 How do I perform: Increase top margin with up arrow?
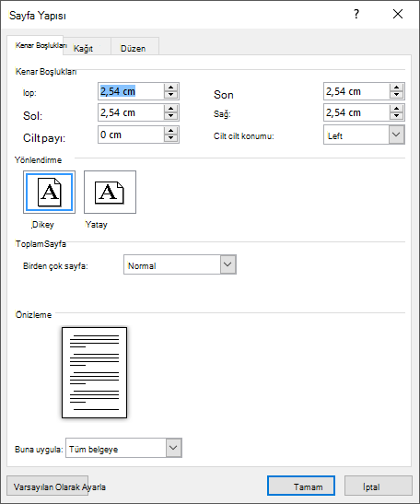pos(170,88)
